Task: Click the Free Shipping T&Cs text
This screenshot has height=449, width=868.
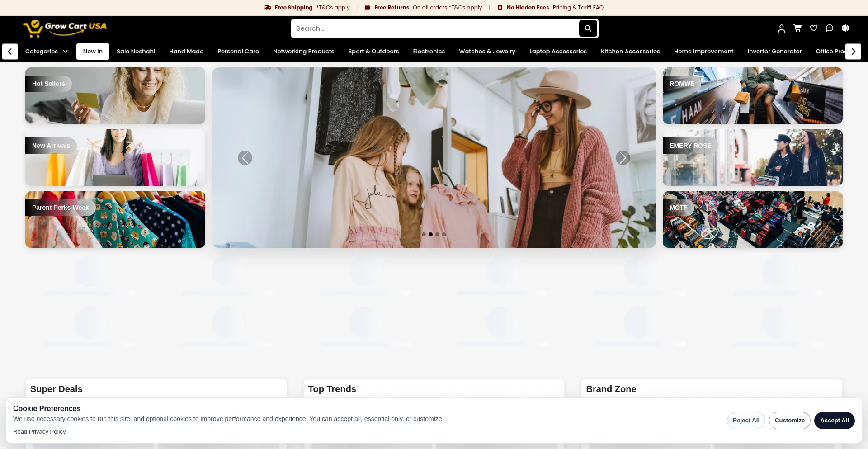Action: 333,8
